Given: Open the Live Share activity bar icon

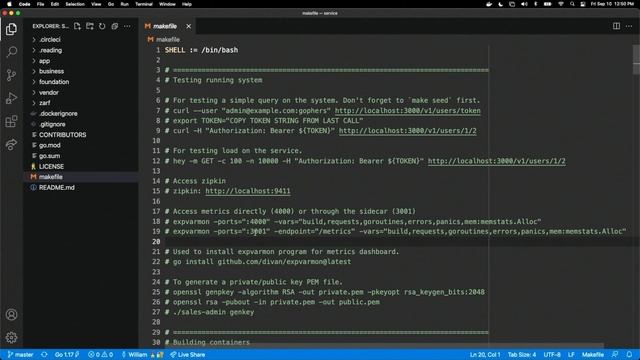Looking at the screenshot, I should (x=11, y=144).
